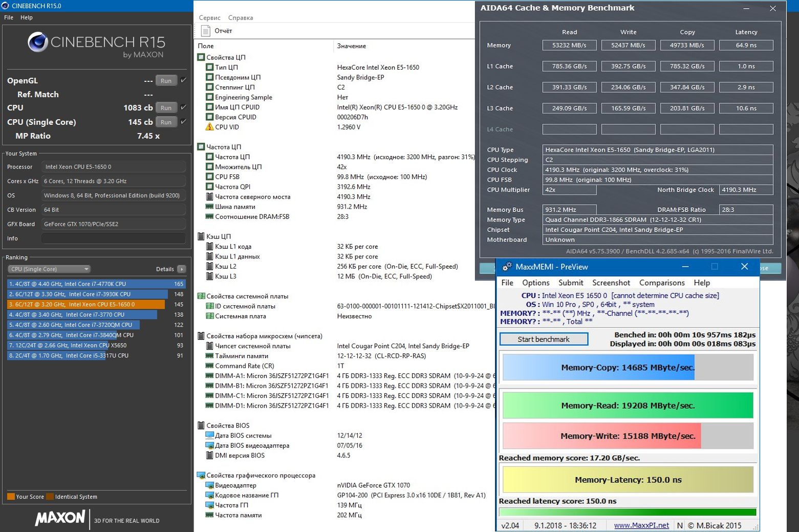Screen dimensions: 799x532
Task: Expand ranking Details with the arrow button
Action: pyautogui.click(x=181, y=269)
